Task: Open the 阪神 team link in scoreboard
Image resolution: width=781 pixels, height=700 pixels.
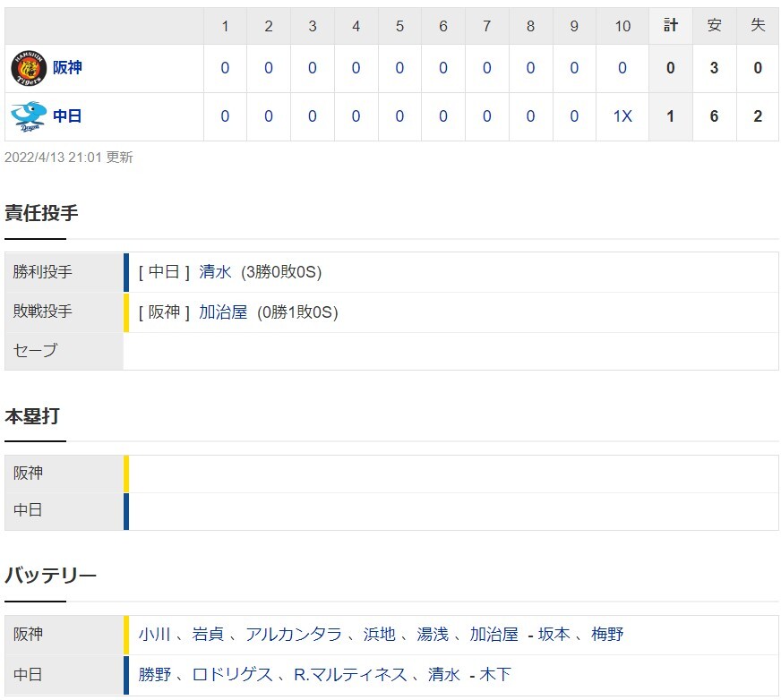Action: 67,68
